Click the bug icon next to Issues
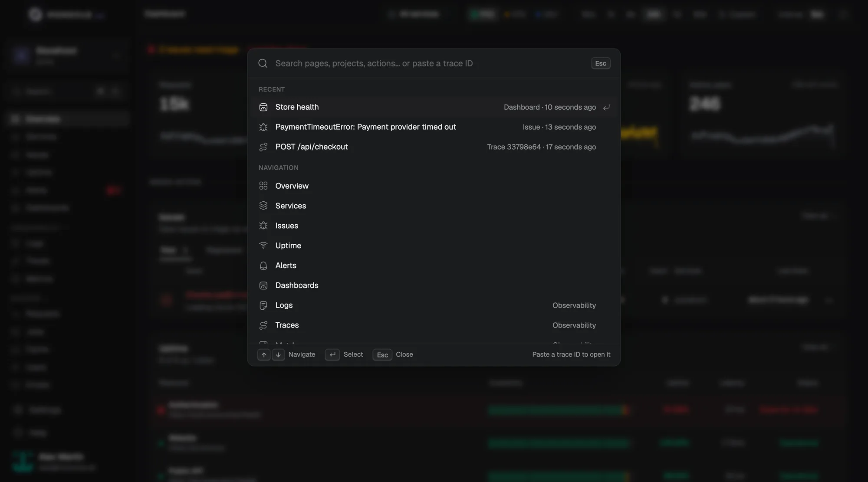 point(263,226)
